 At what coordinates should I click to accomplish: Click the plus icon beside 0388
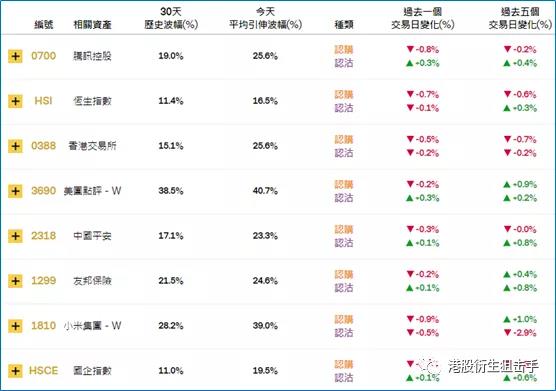pos(15,146)
